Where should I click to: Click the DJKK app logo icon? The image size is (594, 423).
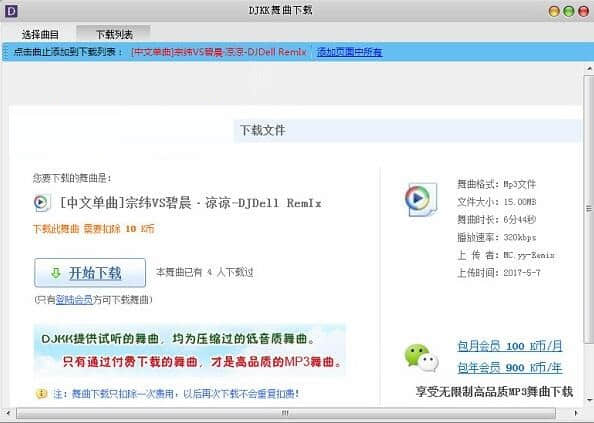click(11, 11)
